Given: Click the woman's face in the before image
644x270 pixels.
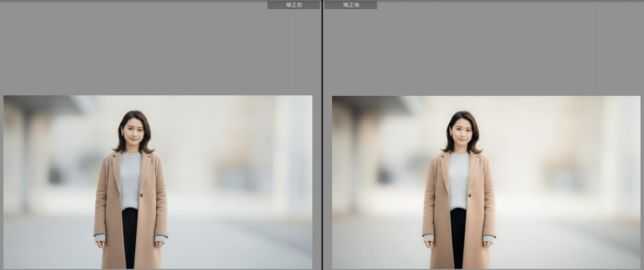Looking at the screenshot, I should [x=133, y=131].
